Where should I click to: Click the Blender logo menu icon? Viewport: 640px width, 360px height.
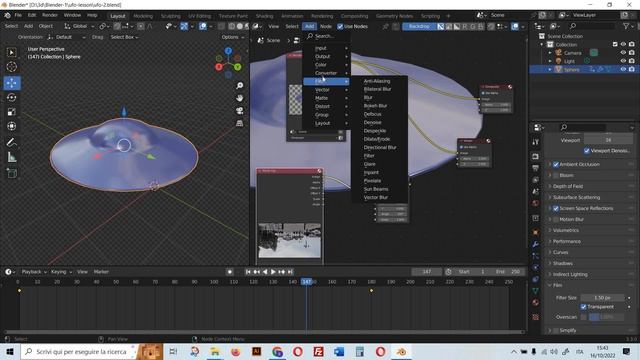click(x=7, y=16)
